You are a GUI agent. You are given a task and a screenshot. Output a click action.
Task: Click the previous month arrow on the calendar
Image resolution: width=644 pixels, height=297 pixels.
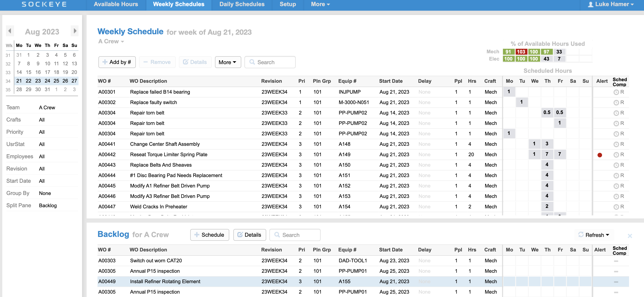point(10,31)
